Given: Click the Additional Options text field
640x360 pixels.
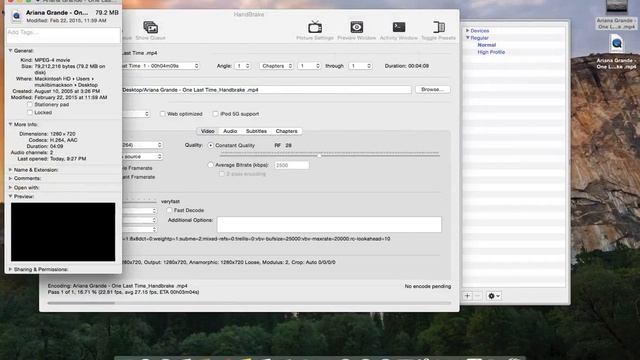Looking at the screenshot, I should click(329, 224).
